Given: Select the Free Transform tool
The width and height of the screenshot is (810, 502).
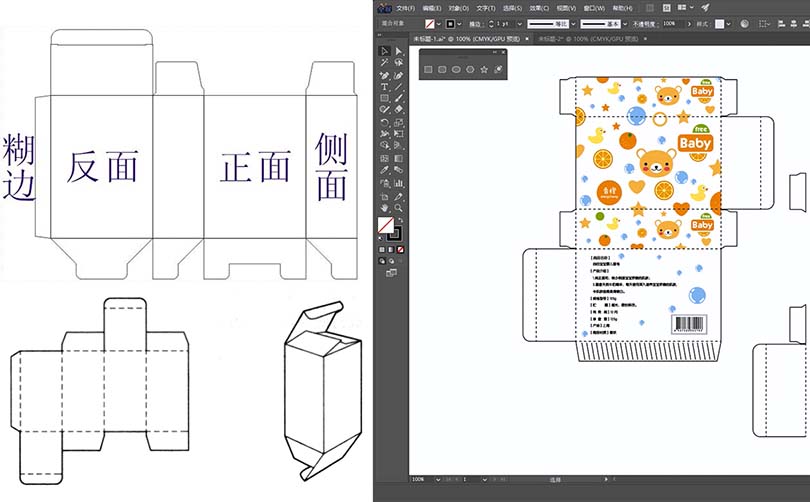Looking at the screenshot, I should 398,134.
